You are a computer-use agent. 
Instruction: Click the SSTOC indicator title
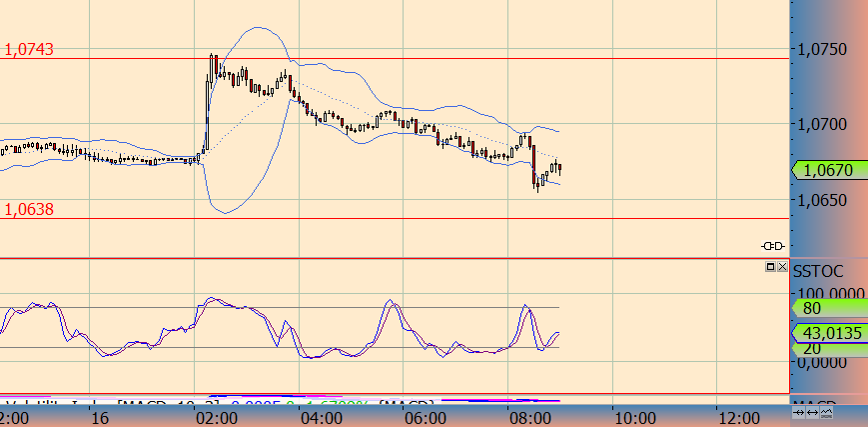coord(818,271)
